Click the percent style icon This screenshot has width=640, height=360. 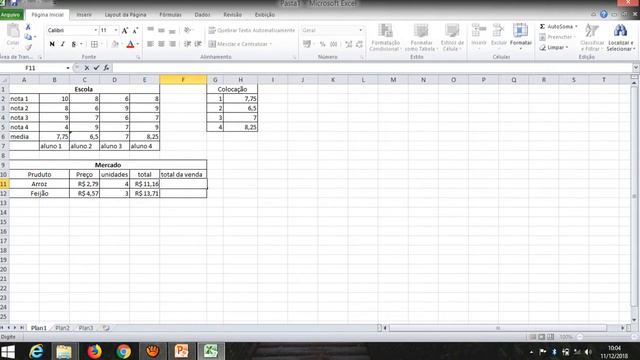click(322, 44)
